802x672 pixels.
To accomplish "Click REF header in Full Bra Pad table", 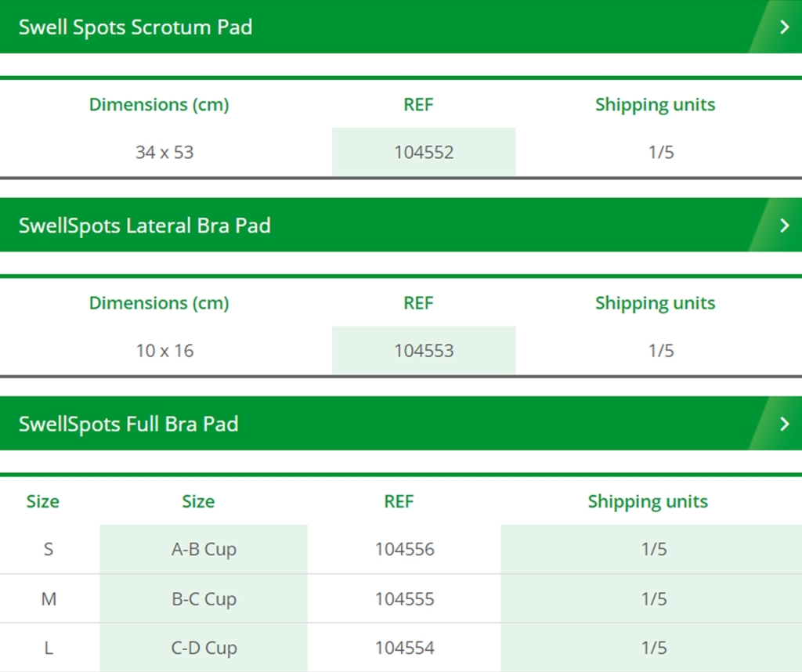I will (x=399, y=501).
